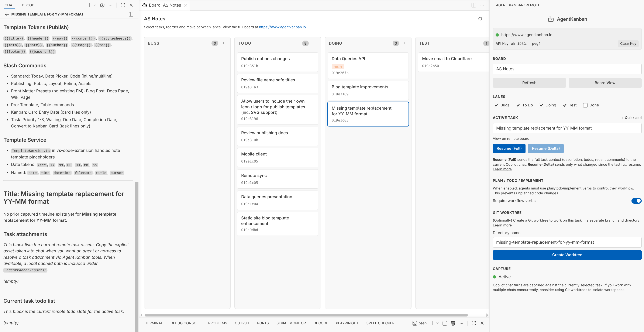644x332 pixels.
Task: Click the HIGH priority badge
Action: (337, 67)
